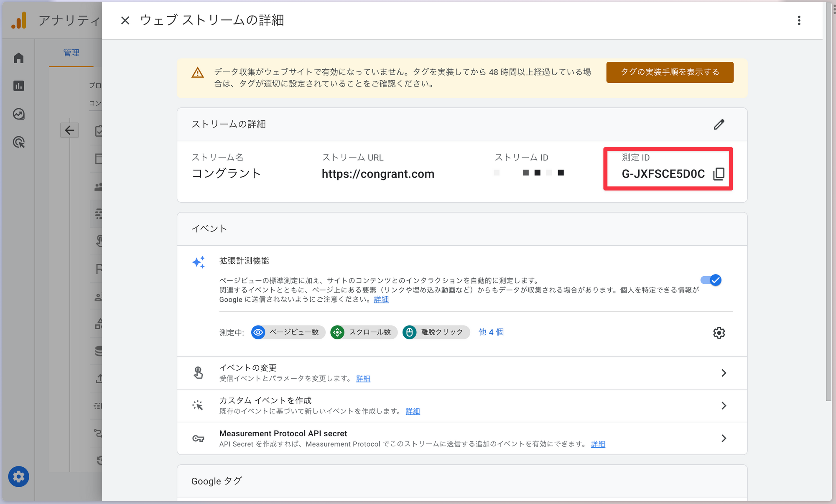Click the back arrow in admin panel
836x504 pixels.
(x=69, y=130)
